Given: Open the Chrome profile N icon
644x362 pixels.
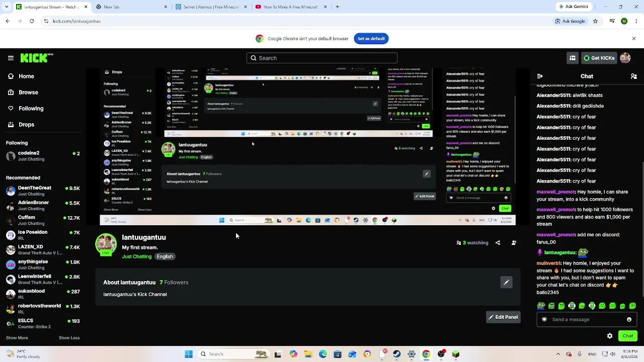Looking at the screenshot, I should click(624, 21).
